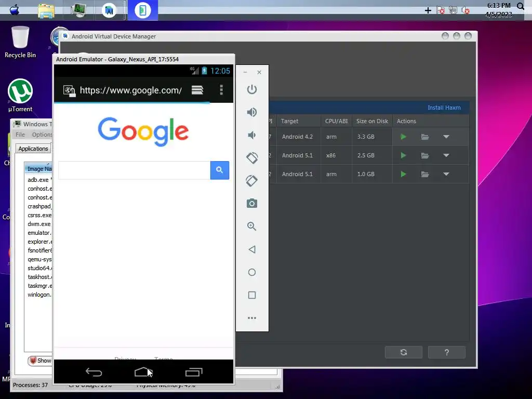
Task: Click the Size on Disk column header
Action: pyautogui.click(x=372, y=121)
